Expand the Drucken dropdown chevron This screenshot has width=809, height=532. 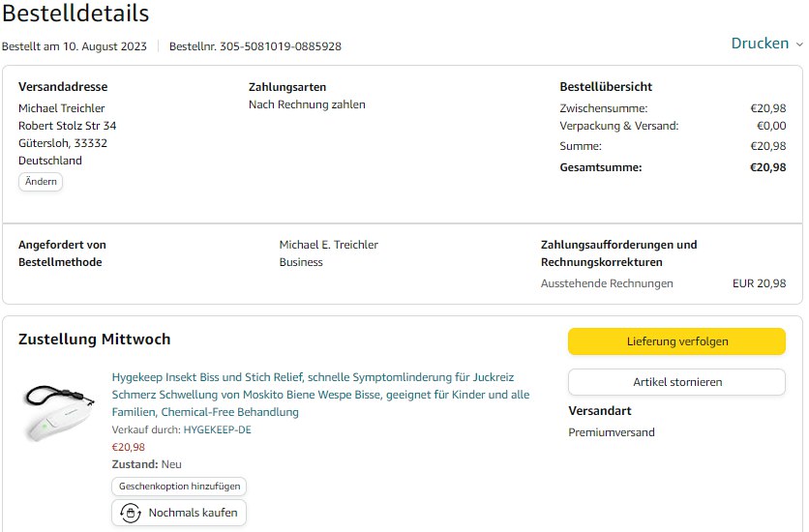point(799,44)
